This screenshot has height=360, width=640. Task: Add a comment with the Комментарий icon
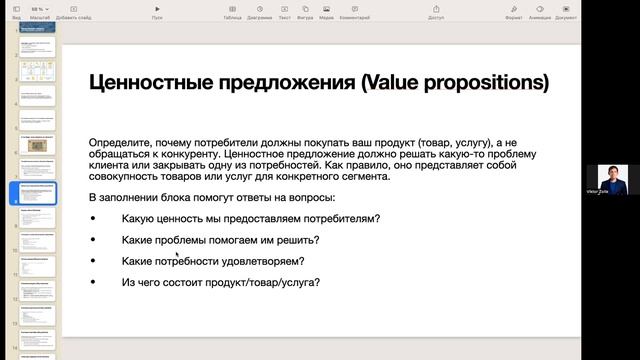(x=355, y=9)
